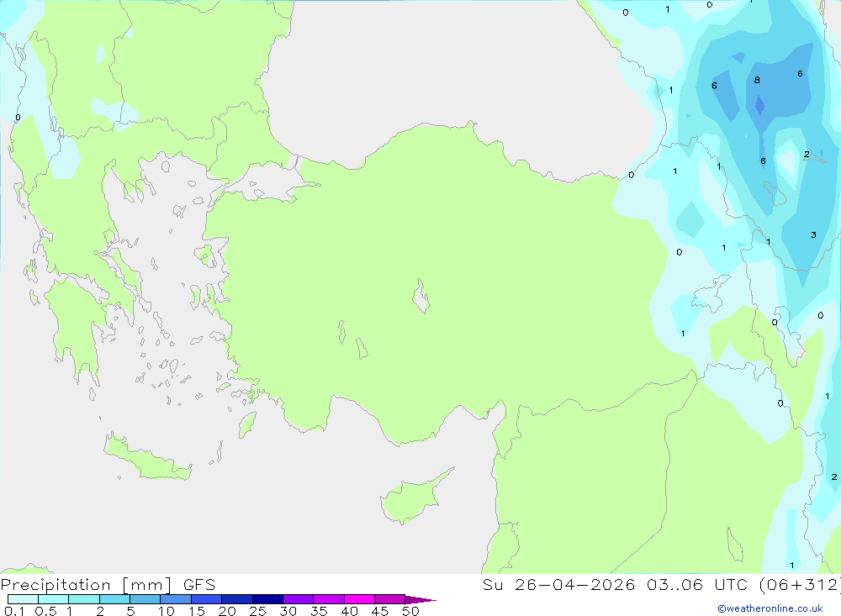Click the '30' legend scale label
The image size is (841, 616).
[288, 611]
